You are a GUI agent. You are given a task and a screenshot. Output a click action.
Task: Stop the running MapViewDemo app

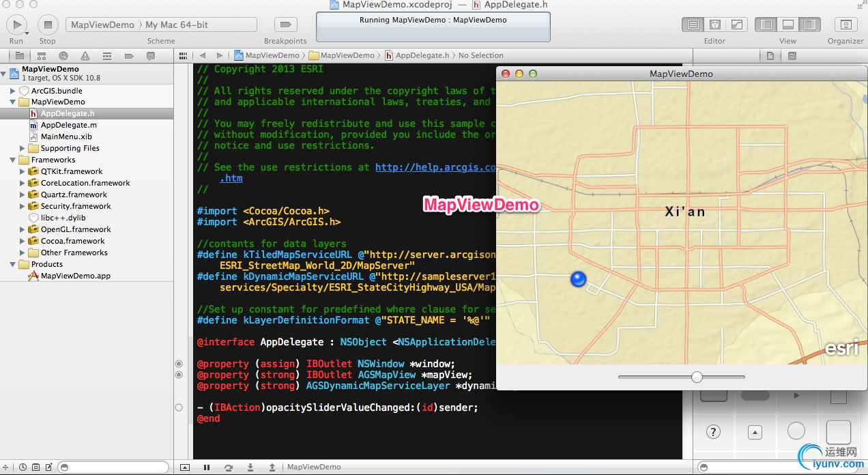47,25
